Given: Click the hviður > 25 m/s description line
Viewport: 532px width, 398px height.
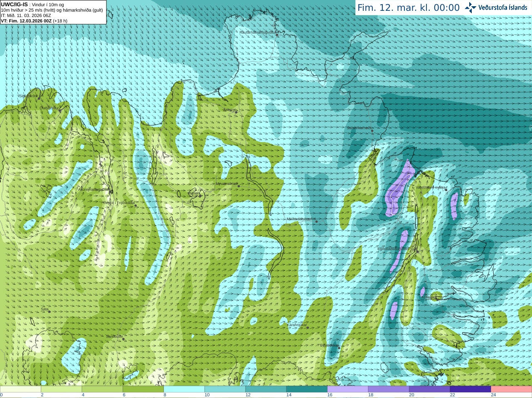Looking at the screenshot, I should tap(52, 10).
